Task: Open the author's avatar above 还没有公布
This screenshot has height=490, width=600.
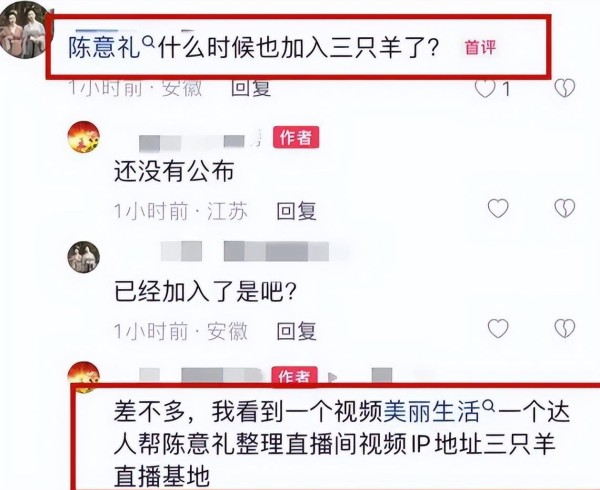Action: click(83, 137)
